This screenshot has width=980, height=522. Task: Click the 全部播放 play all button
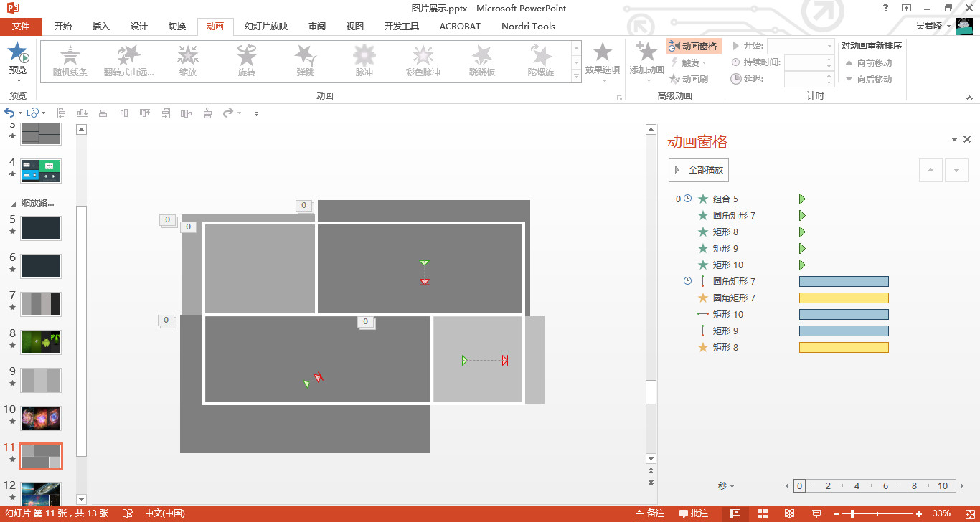pos(699,170)
